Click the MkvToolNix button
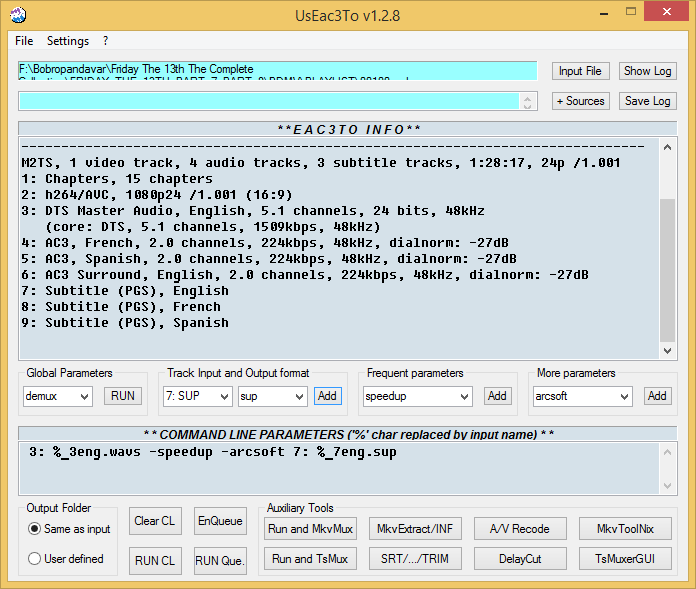 click(625, 529)
